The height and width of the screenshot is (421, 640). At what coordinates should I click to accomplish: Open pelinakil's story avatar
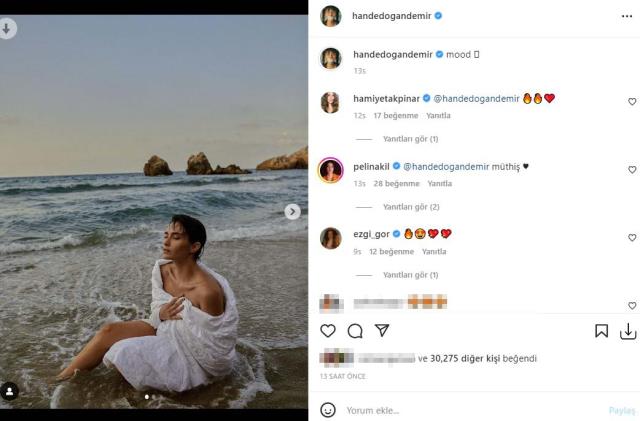[x=331, y=170]
